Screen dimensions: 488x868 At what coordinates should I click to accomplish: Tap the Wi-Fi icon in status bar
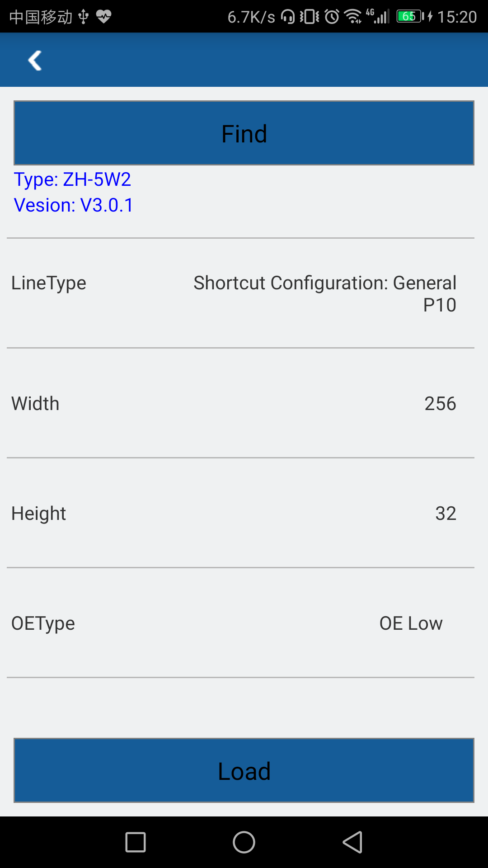[x=353, y=17]
